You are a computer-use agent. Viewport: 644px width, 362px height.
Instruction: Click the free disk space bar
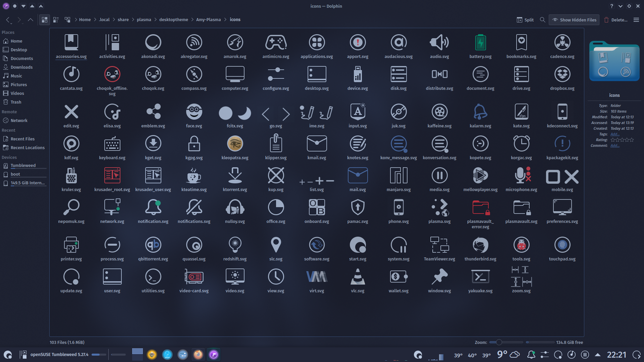[540, 342]
